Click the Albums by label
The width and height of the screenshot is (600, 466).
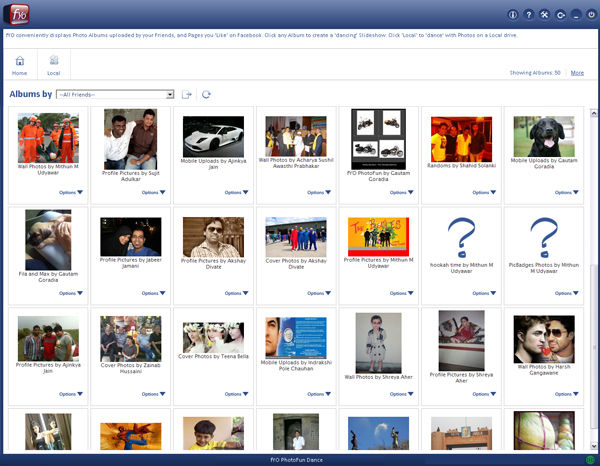pyautogui.click(x=31, y=94)
